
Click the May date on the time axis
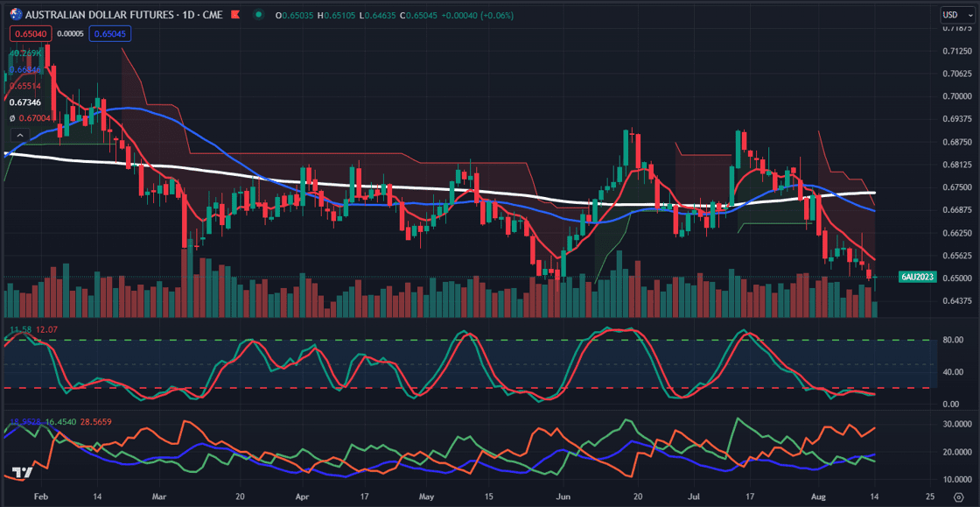click(x=426, y=497)
